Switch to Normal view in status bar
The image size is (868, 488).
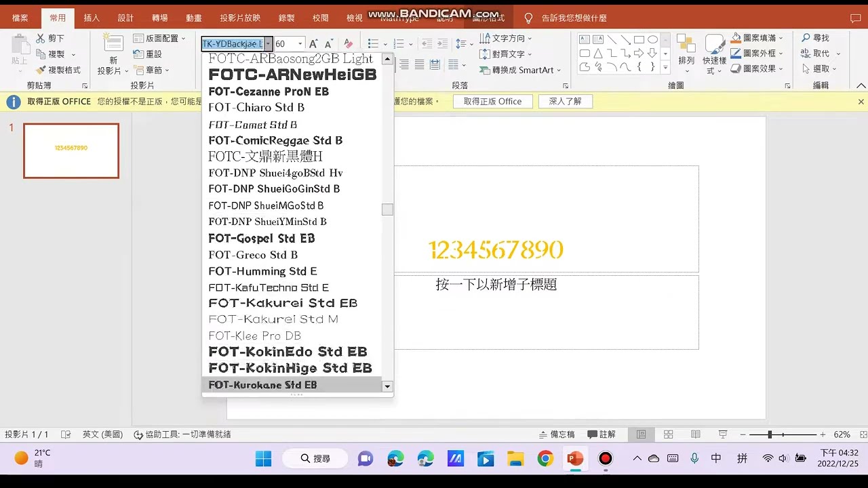(x=641, y=434)
